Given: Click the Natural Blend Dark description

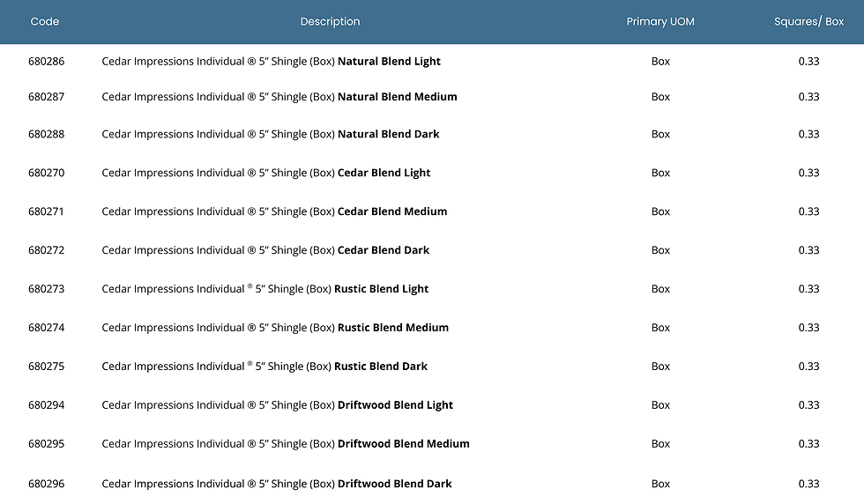Looking at the screenshot, I should click(x=270, y=134).
